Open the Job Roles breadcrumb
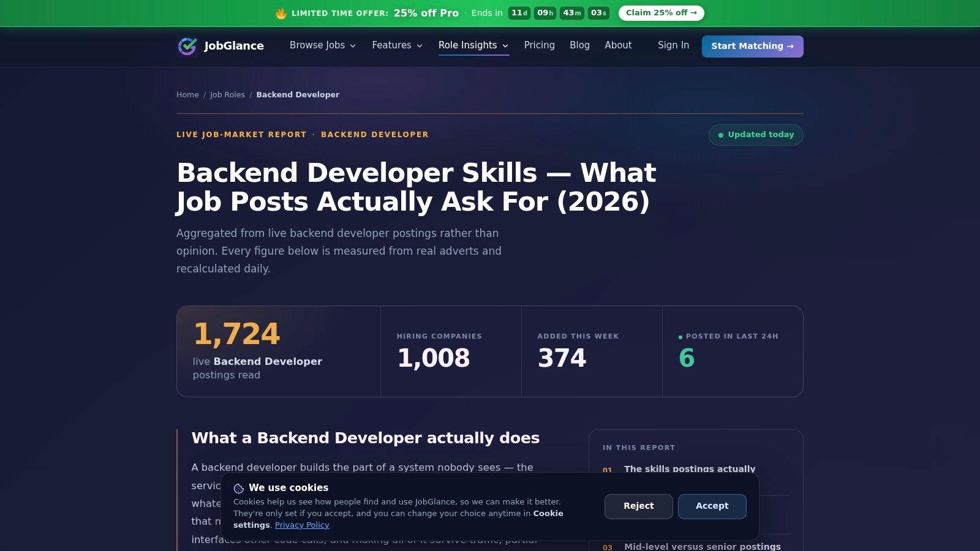Image resolution: width=980 pixels, height=551 pixels. click(x=227, y=95)
